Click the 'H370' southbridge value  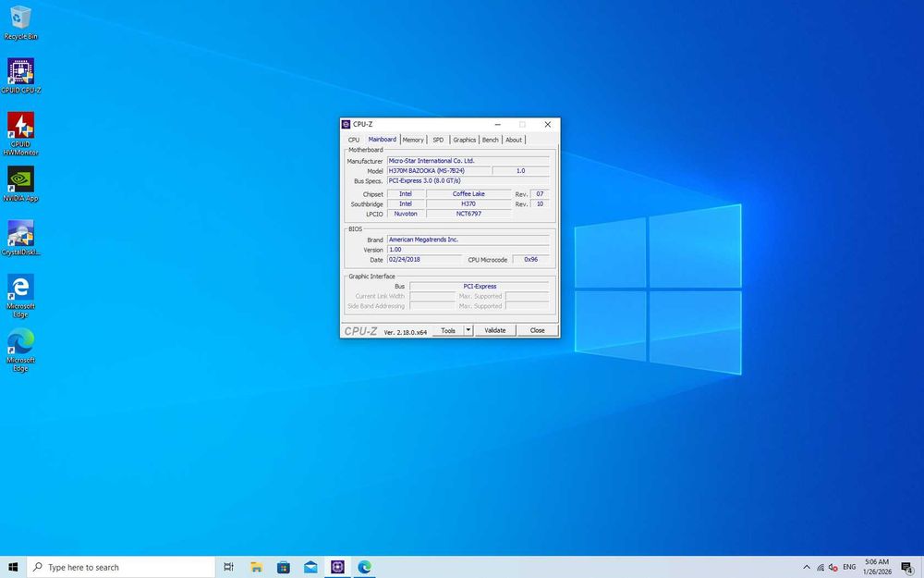468,203
